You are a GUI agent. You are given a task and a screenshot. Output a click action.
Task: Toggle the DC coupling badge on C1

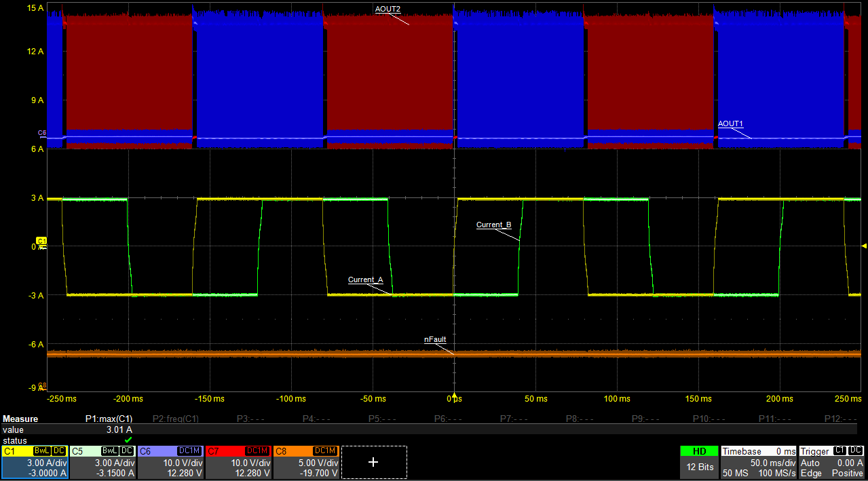pyautogui.click(x=58, y=450)
